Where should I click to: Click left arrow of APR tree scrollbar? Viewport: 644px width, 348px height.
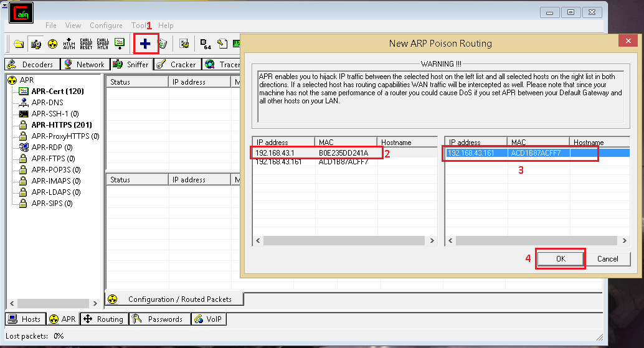[12, 303]
